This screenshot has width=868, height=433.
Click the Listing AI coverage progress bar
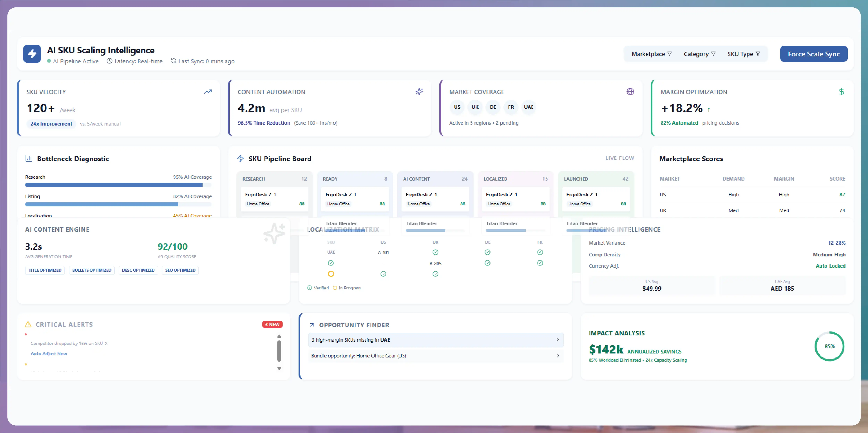click(x=118, y=205)
